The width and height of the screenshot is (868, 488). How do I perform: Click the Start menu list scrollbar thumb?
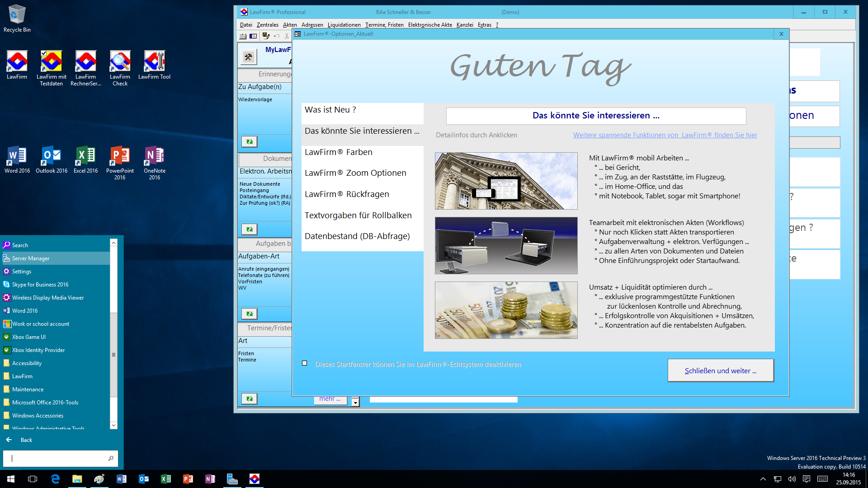(x=113, y=354)
